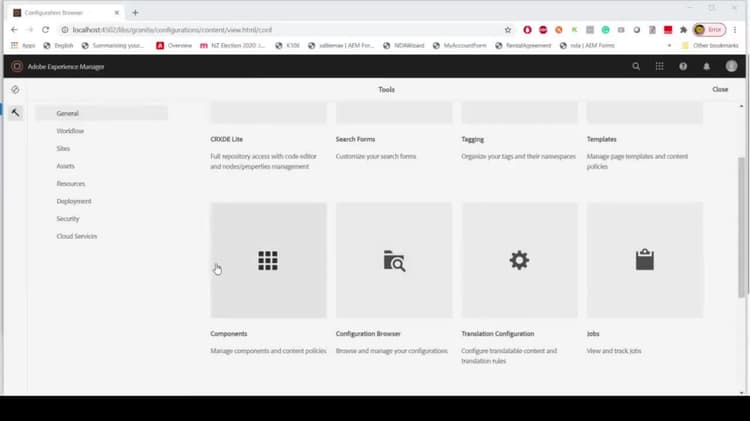Open the RentalAgreement bookmark
750x421 pixels.
point(523,45)
